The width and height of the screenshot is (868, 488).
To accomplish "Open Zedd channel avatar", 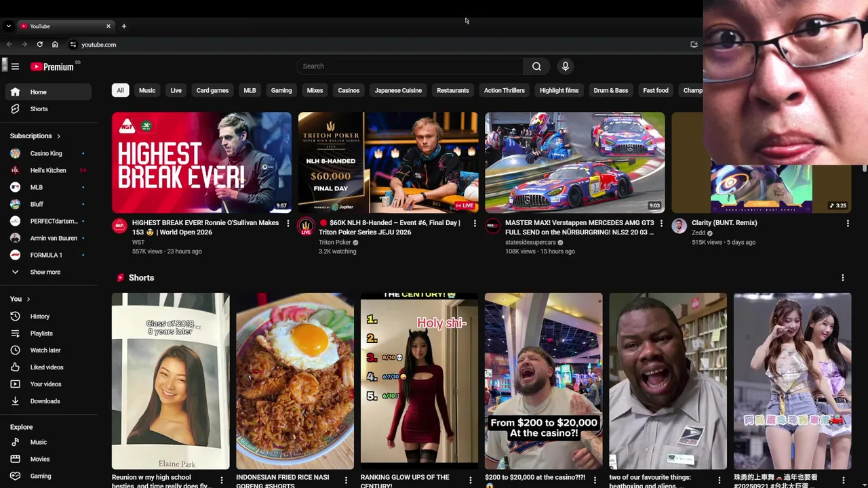I will [x=679, y=226].
